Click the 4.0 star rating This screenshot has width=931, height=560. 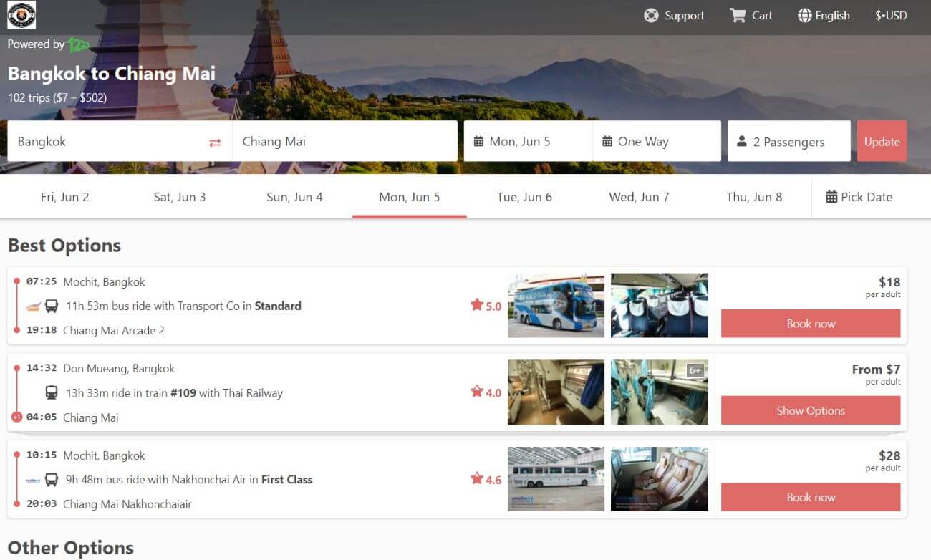coord(486,392)
